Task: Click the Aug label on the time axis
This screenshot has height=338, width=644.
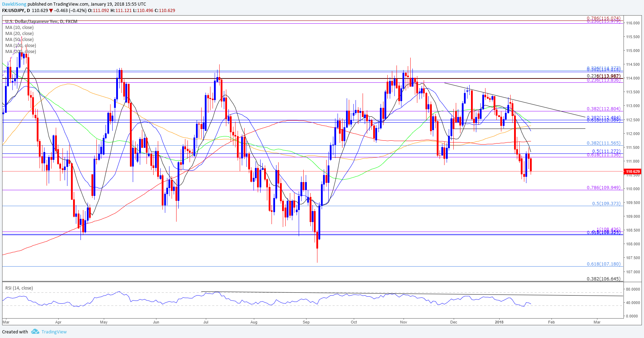Action: pos(254,322)
